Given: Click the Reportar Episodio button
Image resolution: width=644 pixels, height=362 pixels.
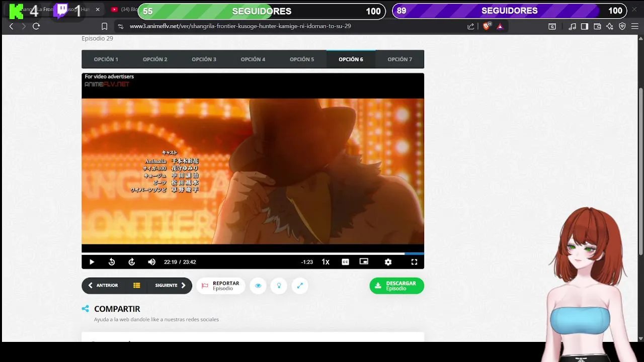Looking at the screenshot, I should coord(220,286).
